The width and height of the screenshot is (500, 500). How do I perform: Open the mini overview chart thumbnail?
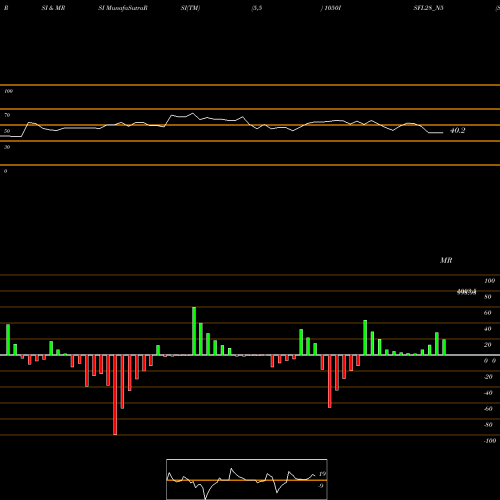click(x=247, y=479)
